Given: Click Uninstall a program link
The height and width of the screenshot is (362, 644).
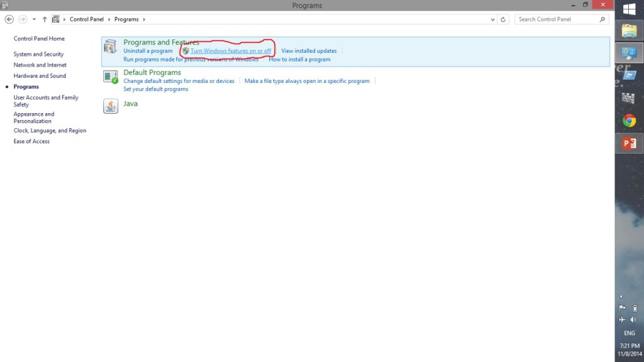Looking at the screenshot, I should [x=148, y=51].
